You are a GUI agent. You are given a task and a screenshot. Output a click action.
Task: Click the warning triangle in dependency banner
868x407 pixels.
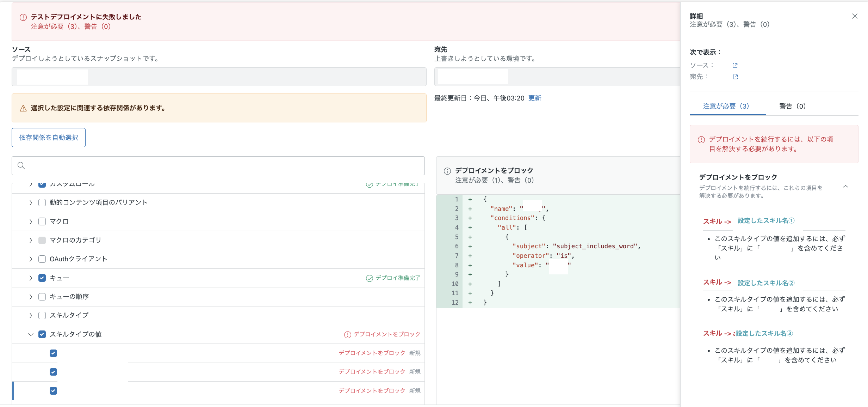pos(23,108)
